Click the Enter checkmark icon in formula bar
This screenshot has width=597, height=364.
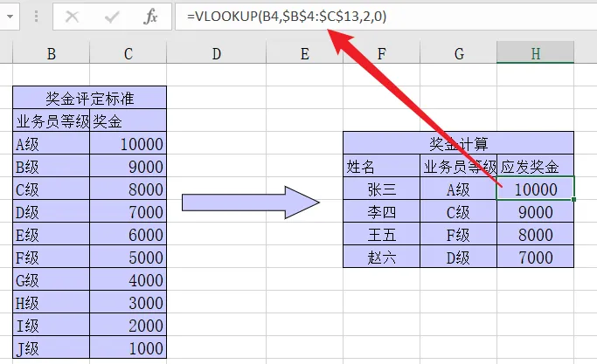tap(111, 17)
